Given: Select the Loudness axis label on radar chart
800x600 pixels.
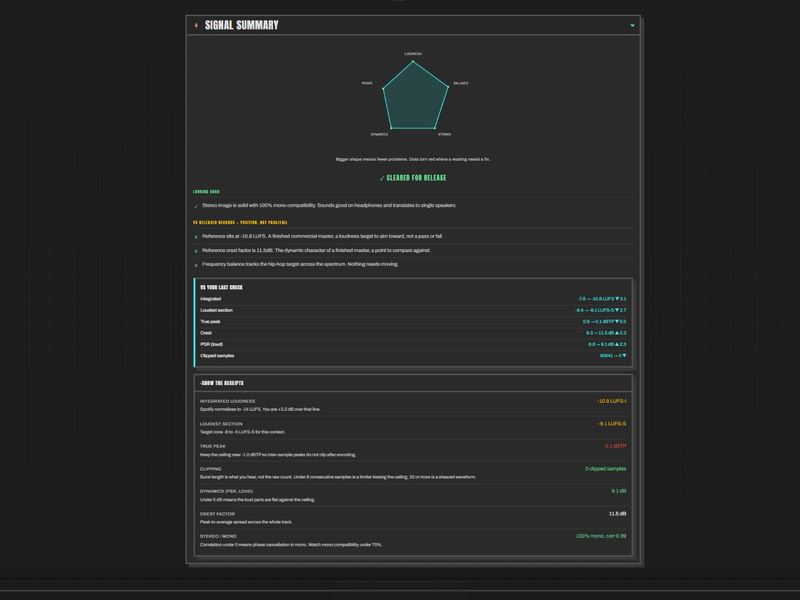Looking at the screenshot, I should tap(413, 54).
